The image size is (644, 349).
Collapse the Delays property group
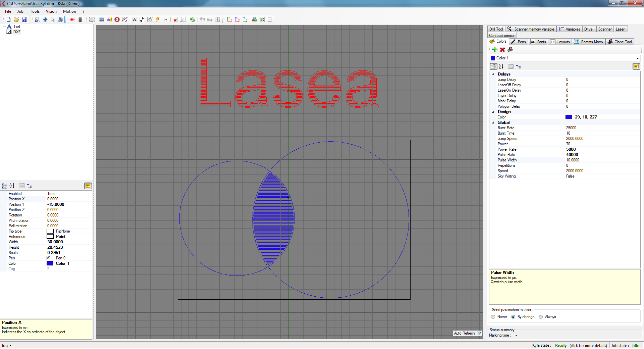493,74
